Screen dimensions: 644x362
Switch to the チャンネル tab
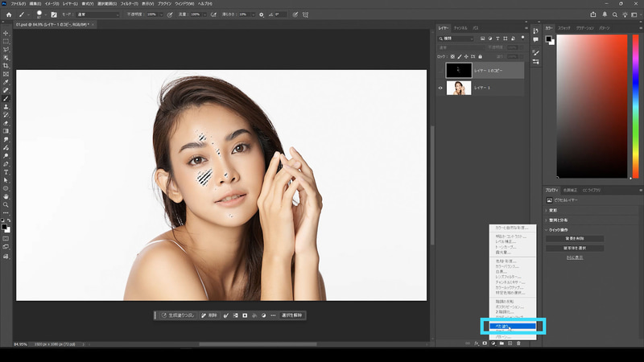pyautogui.click(x=460, y=28)
